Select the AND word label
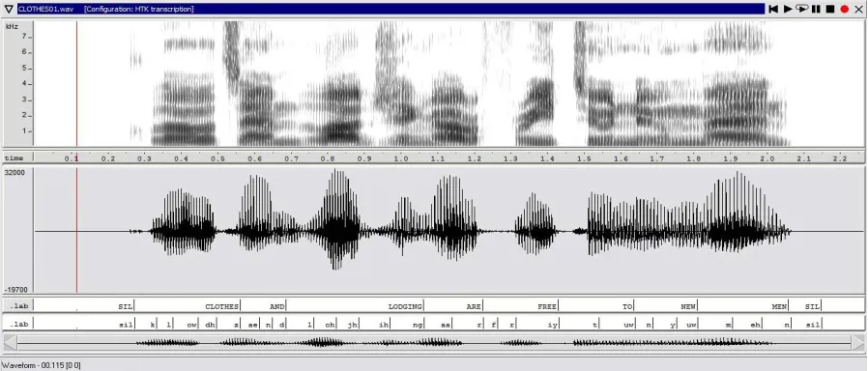Screen dimensions: 868x371 click(x=276, y=306)
